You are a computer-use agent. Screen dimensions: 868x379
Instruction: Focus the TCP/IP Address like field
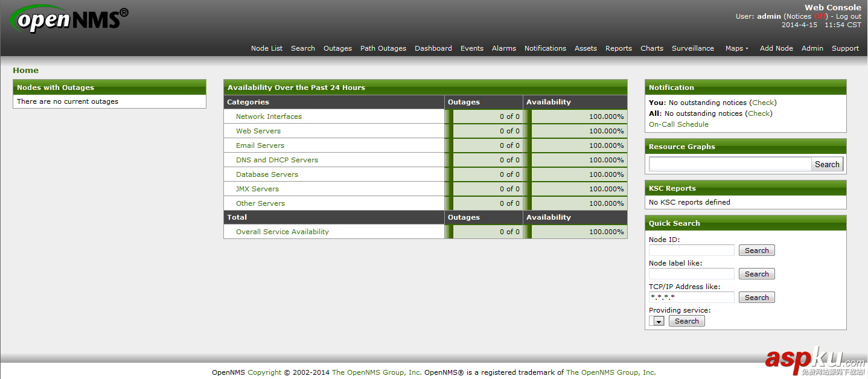692,298
